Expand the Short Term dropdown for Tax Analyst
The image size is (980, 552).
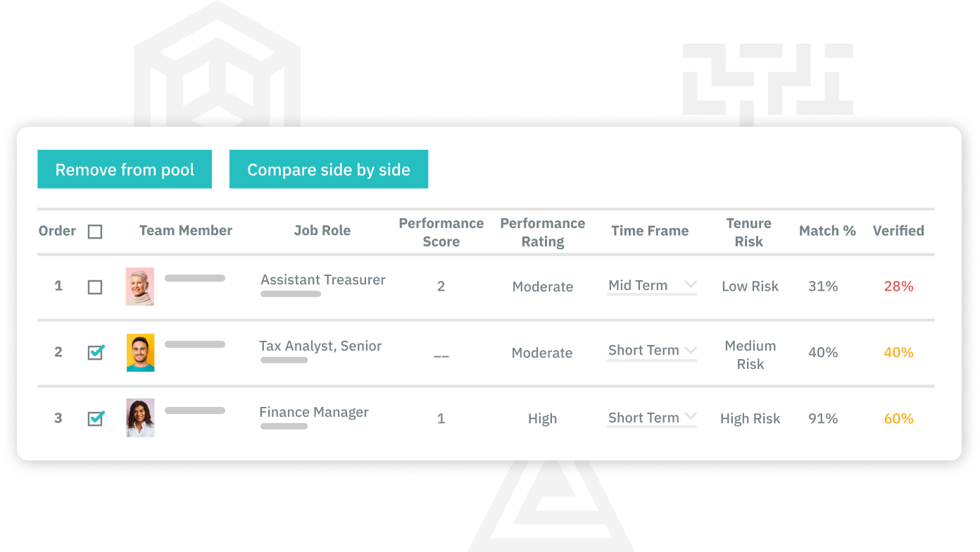(x=651, y=350)
